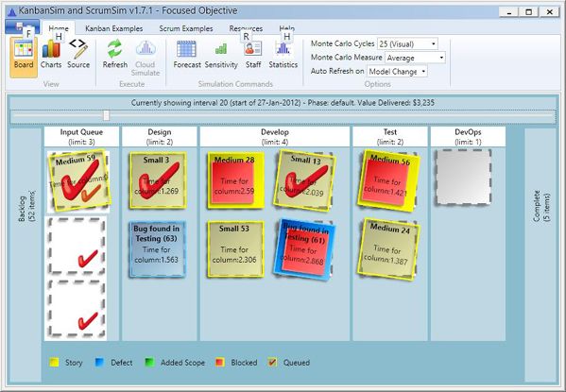Click the Queued legend checkmark icon
The image size is (566, 392).
tap(272, 363)
